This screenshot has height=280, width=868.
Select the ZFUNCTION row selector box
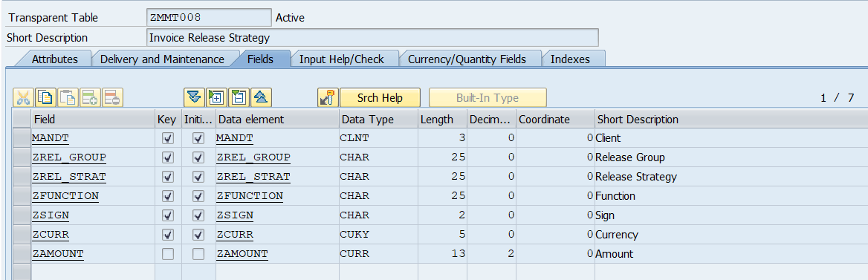click(x=22, y=196)
